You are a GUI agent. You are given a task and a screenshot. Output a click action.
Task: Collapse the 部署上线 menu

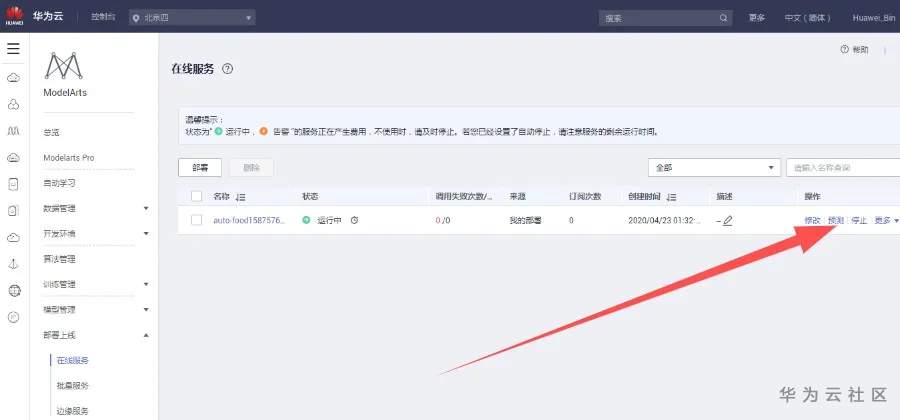pyautogui.click(x=146, y=335)
